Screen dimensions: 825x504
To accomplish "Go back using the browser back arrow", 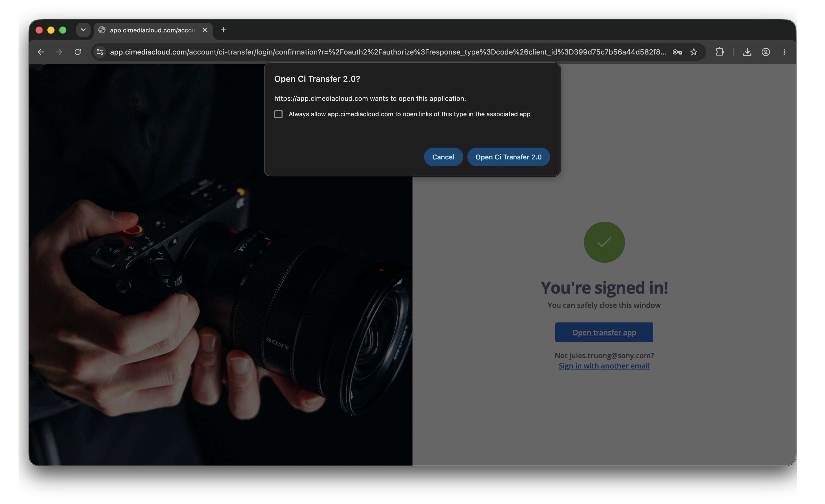I will [41, 52].
